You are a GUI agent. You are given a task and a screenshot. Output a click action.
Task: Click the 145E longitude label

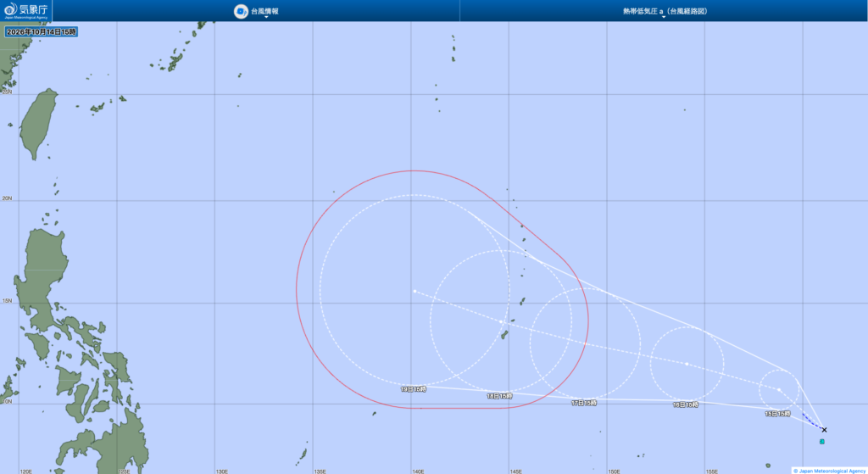[516, 471]
